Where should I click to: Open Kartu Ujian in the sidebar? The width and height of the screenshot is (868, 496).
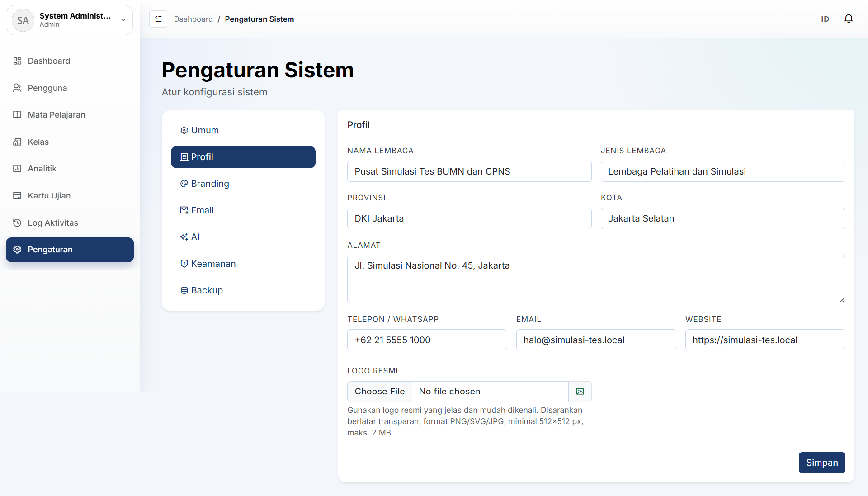tap(70, 196)
